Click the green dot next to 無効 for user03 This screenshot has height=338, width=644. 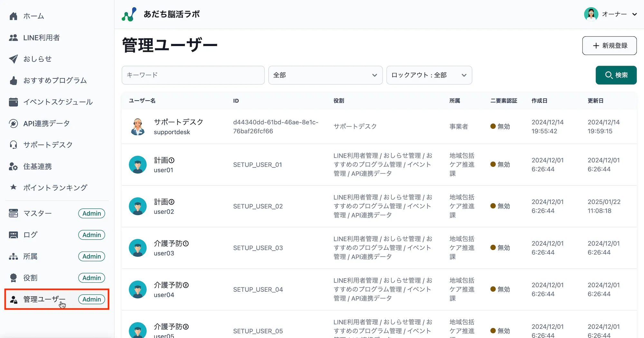click(493, 248)
